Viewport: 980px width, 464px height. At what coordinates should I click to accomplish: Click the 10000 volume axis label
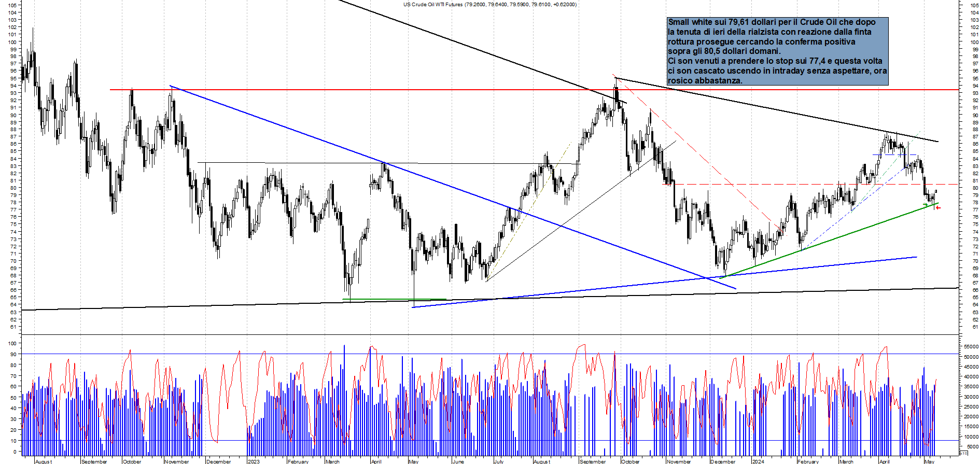[x=971, y=437]
